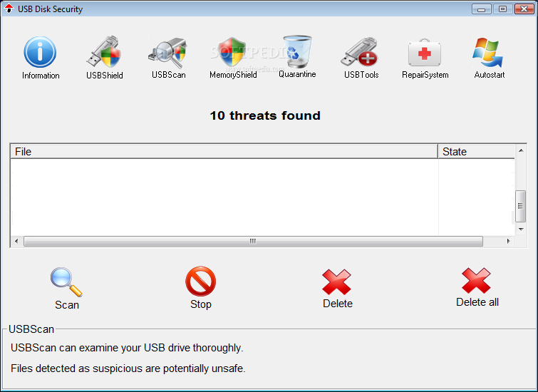Screen dimensions: 538x392
Task: Open Autostart settings
Action: click(x=489, y=58)
